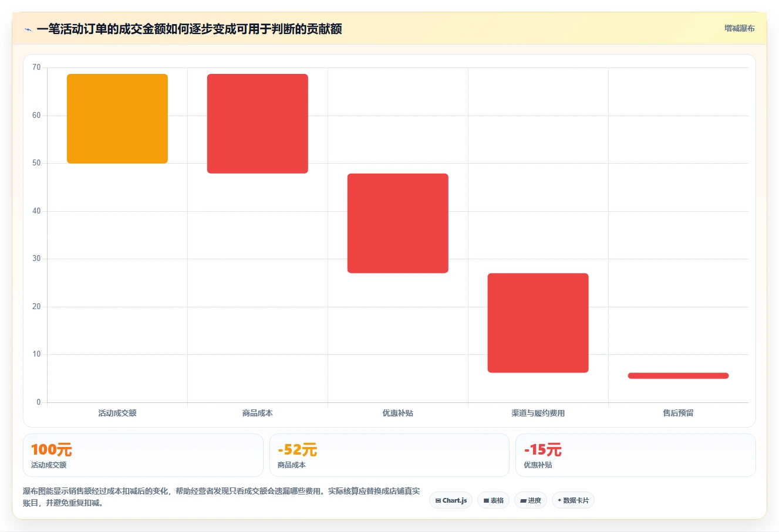
Task: Click the 售后预留 axis label
Action: (679, 413)
